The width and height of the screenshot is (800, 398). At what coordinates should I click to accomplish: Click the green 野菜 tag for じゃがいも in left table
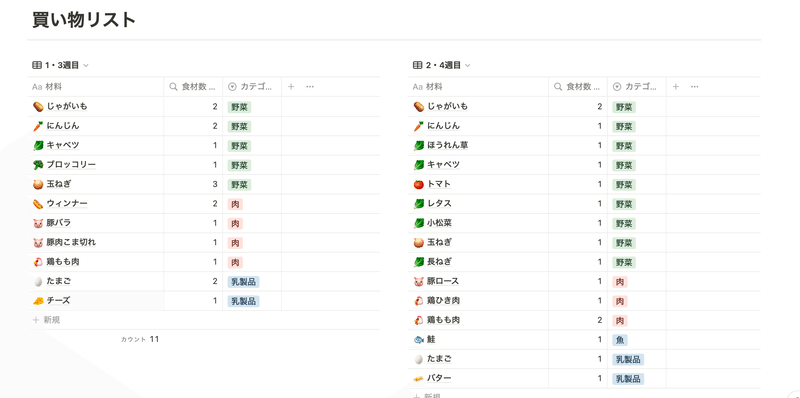pyautogui.click(x=239, y=107)
